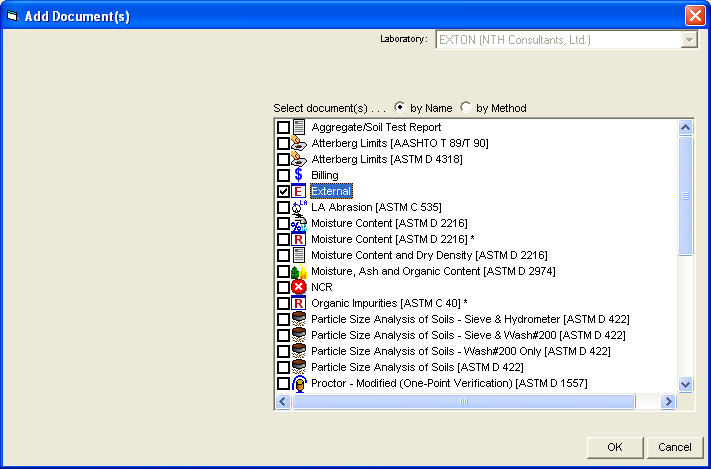The height and width of the screenshot is (469, 711).
Task: Open the Laboratory dropdown arrow
Action: pyautogui.click(x=688, y=40)
